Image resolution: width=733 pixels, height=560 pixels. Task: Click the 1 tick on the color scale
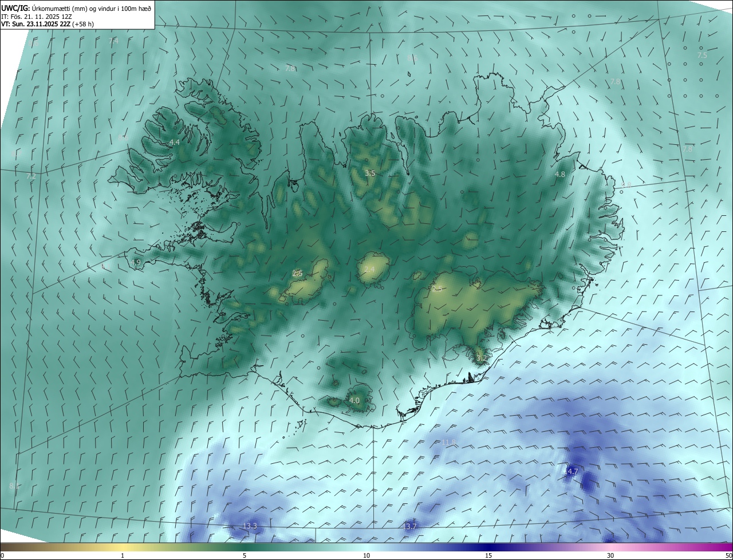point(123,555)
